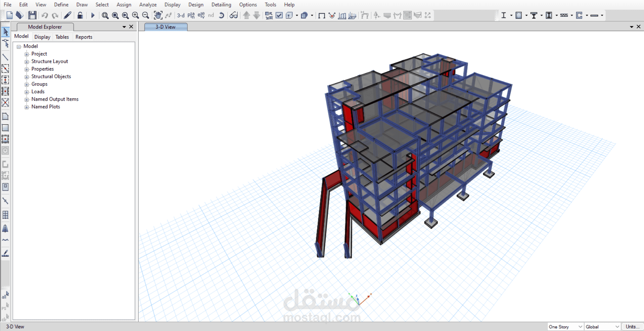This screenshot has height=331, width=644.
Task: Open the Detailing menu
Action: pyautogui.click(x=221, y=5)
